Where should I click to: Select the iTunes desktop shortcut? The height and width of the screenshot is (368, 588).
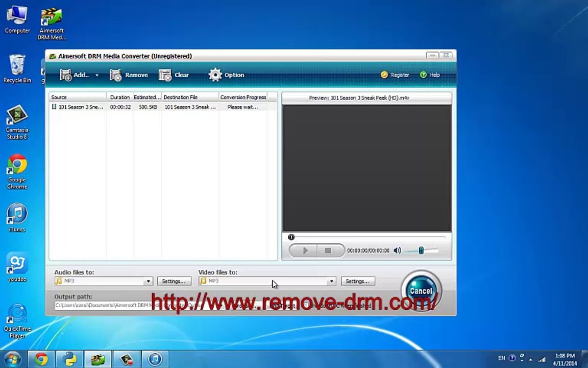(17, 217)
